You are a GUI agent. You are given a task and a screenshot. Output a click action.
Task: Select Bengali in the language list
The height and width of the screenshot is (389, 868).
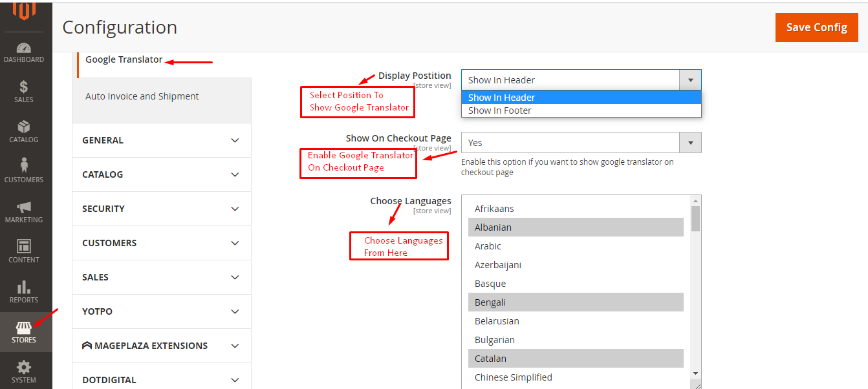click(x=576, y=302)
